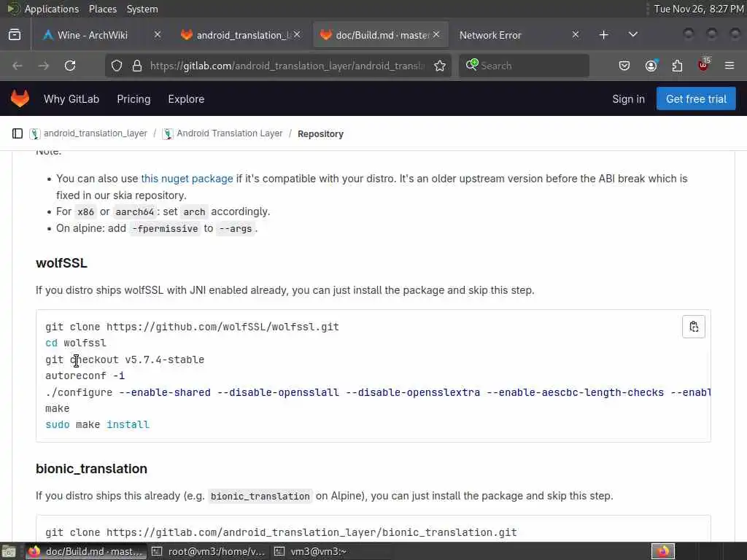Screen dimensions: 747x560
Task: Open the Extensions puzzle icon
Action: point(677,66)
